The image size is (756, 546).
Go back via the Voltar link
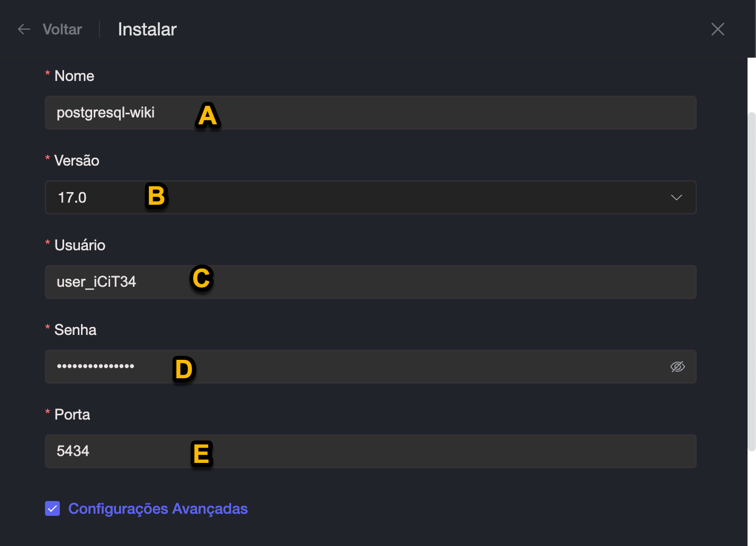tap(62, 29)
